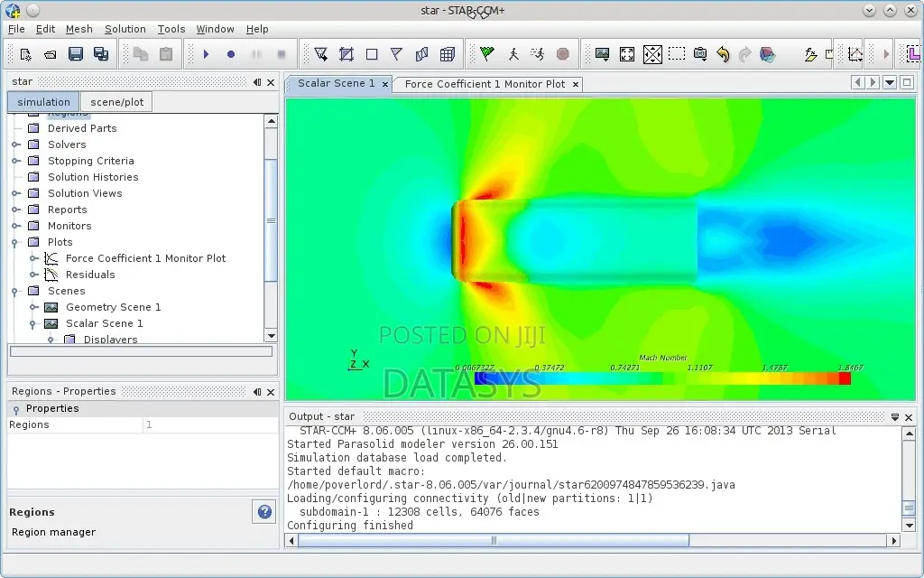Expand the Solution Views node

[x=16, y=193]
